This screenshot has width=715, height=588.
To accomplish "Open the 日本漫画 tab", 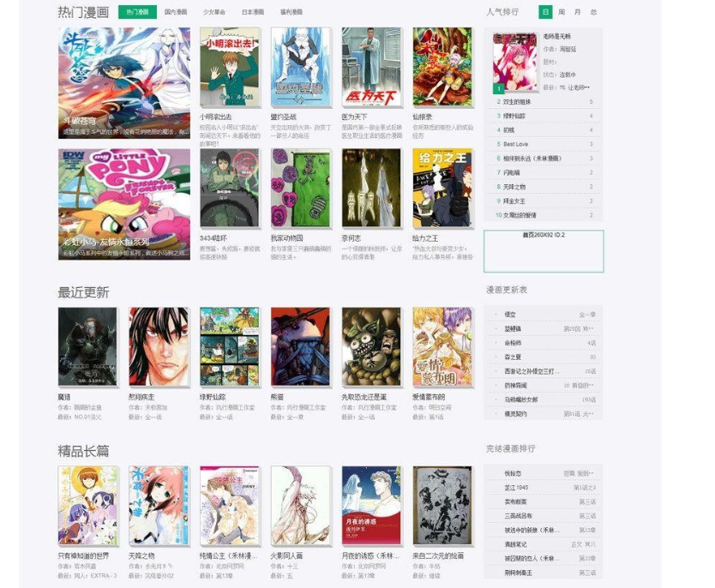I will (x=253, y=12).
